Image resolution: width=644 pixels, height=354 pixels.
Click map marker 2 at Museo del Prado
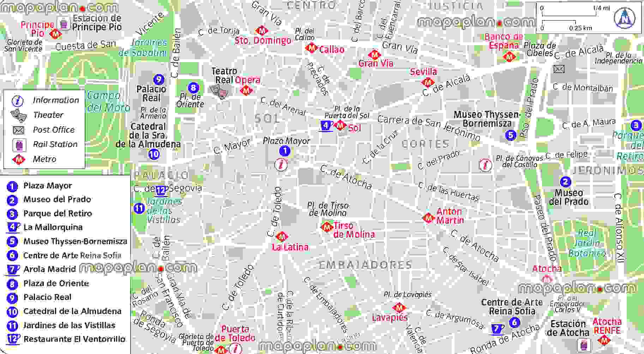pyautogui.click(x=565, y=182)
